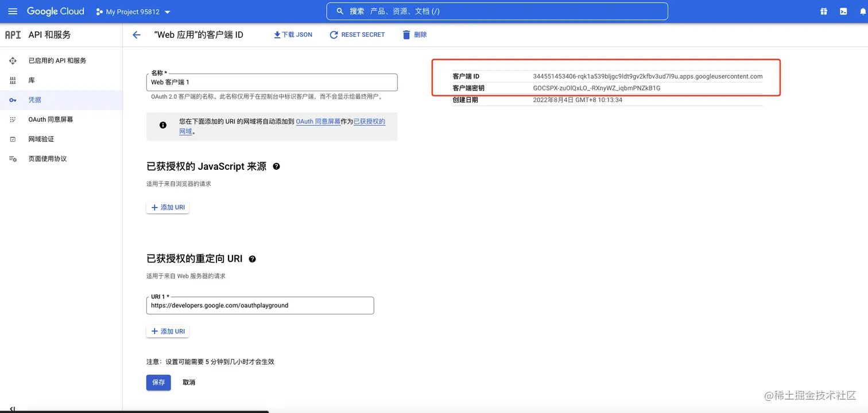Add URI under 重定向 URI
868x413 pixels.
pyautogui.click(x=168, y=332)
